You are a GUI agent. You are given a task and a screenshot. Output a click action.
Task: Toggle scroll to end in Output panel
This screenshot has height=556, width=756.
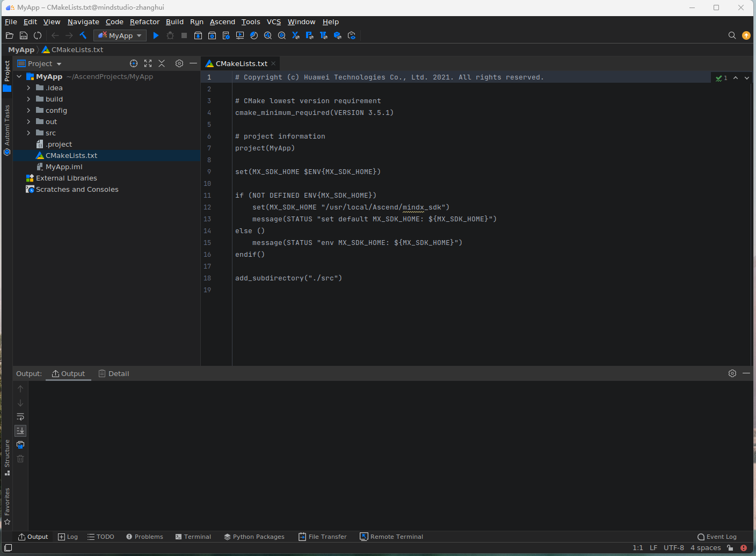pos(20,431)
